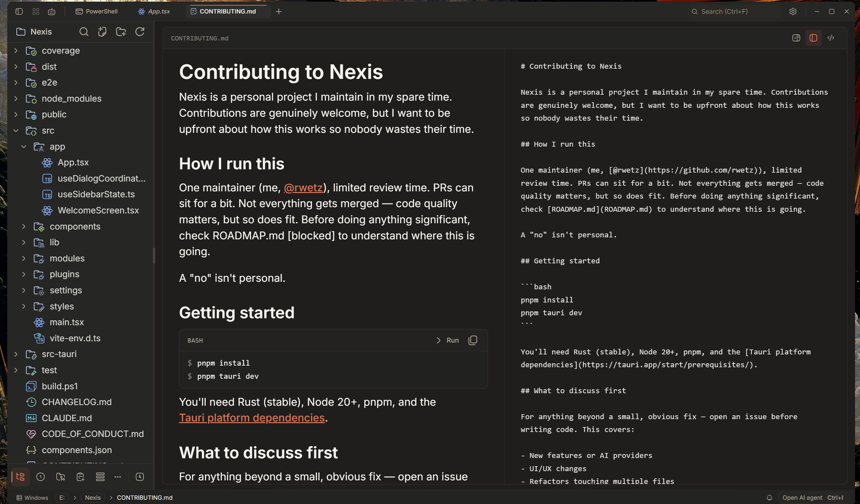This screenshot has height=504, width=860.
Task: Open settings via the gear icon
Action: 793,12
